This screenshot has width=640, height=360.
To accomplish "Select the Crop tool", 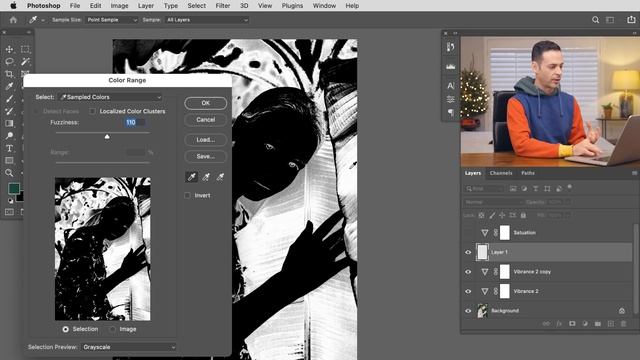I will click(x=9, y=74).
